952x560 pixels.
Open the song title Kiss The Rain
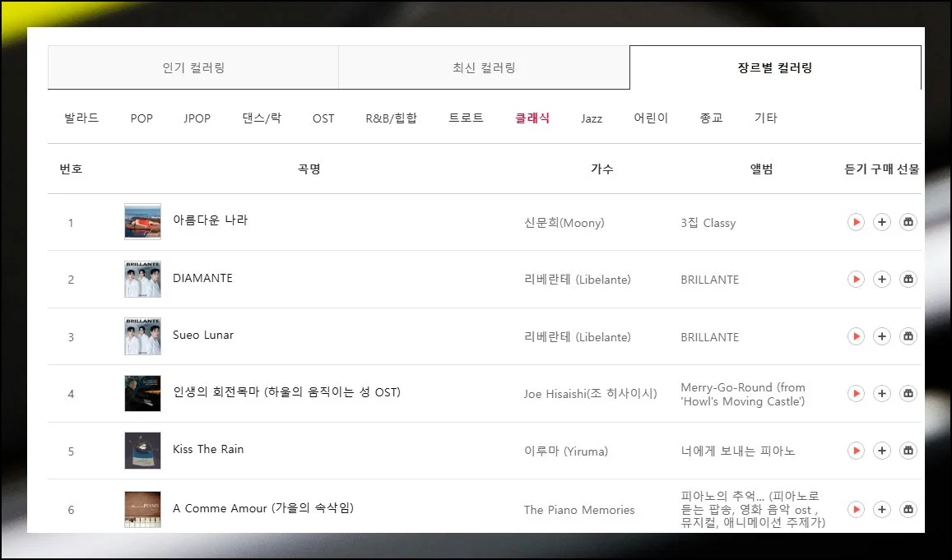pos(208,449)
